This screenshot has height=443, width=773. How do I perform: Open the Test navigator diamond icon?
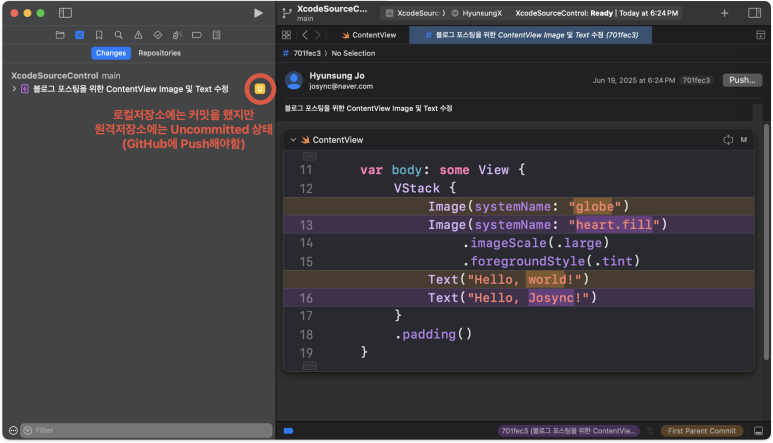[158, 35]
